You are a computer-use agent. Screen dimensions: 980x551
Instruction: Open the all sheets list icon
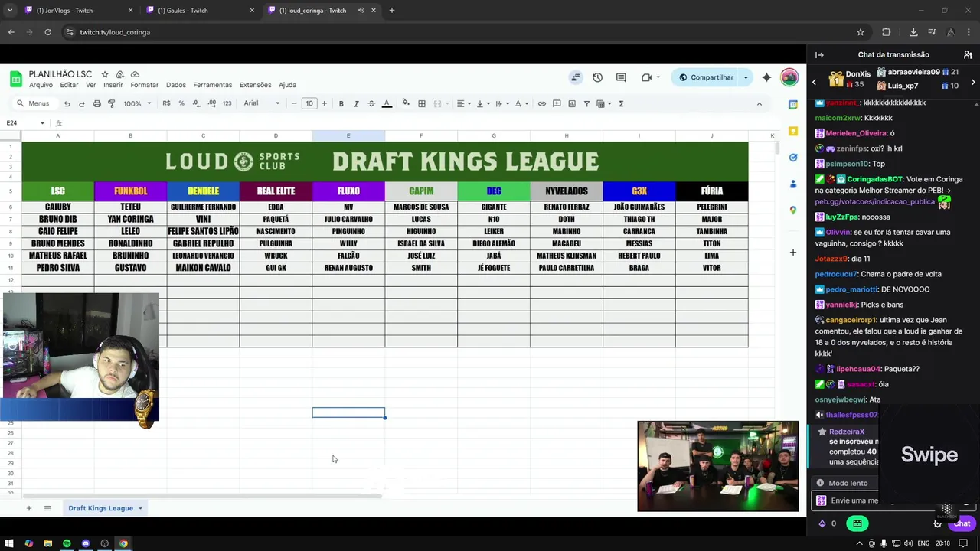[x=47, y=508]
